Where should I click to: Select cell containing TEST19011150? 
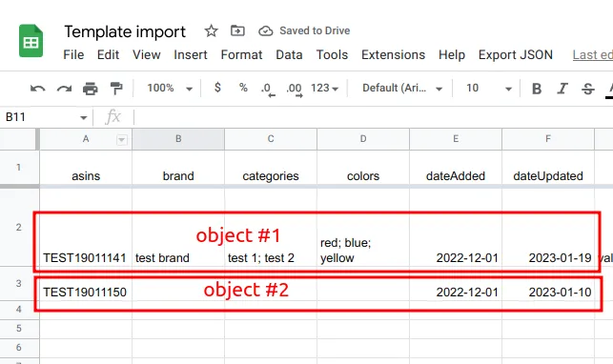pos(86,284)
